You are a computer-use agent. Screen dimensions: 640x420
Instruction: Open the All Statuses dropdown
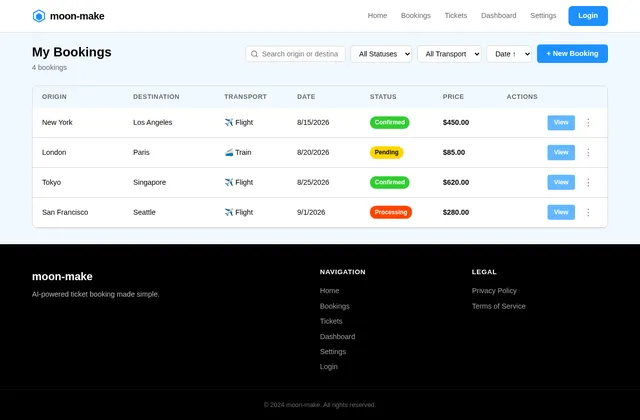point(381,54)
